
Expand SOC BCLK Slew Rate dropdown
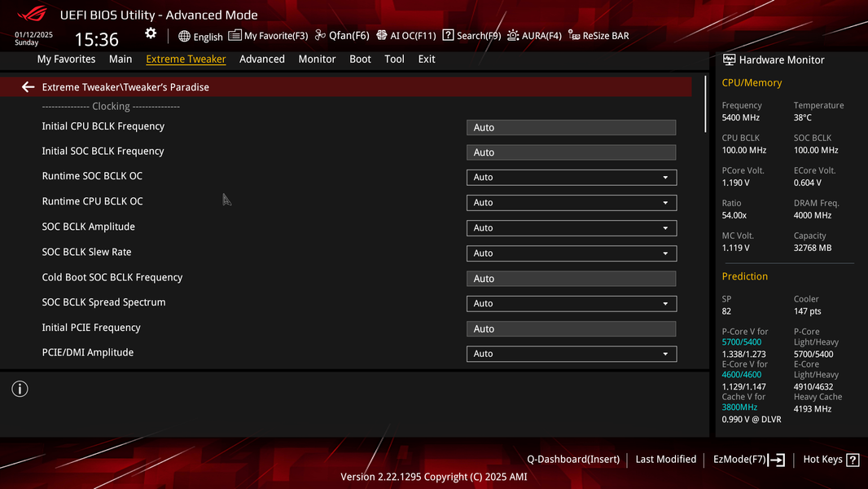[x=572, y=253]
